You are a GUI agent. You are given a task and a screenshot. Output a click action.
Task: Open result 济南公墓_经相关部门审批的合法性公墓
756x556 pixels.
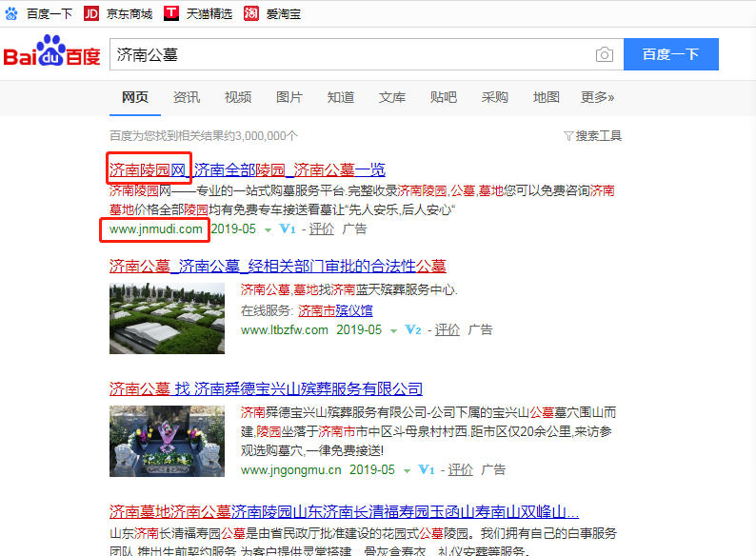(x=278, y=266)
